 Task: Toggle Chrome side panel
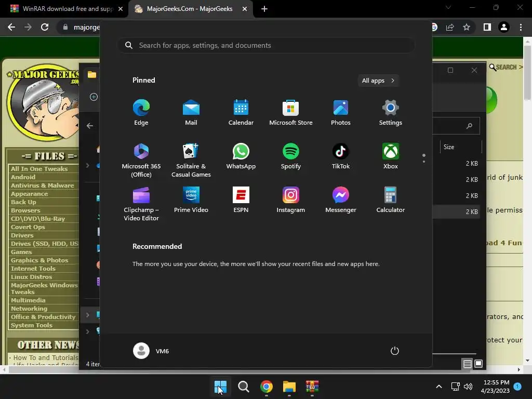click(x=487, y=27)
